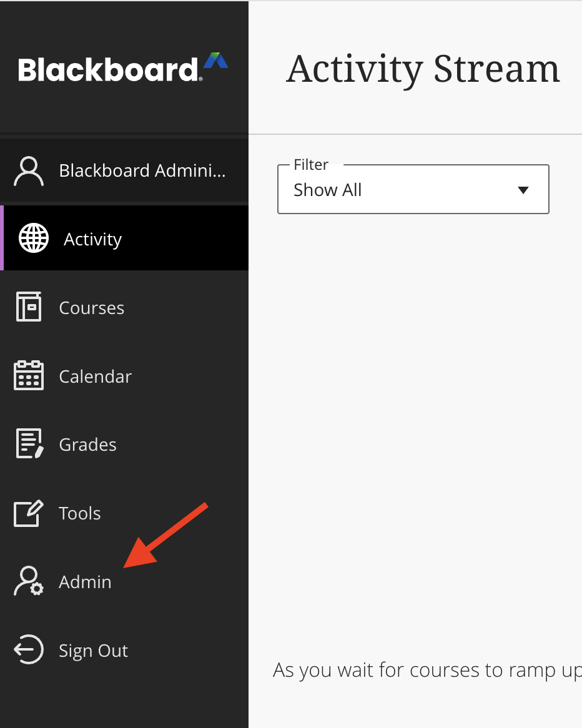Open the Blackboard Admini... profile entry
The height and width of the screenshot is (728, 582).
click(x=124, y=171)
